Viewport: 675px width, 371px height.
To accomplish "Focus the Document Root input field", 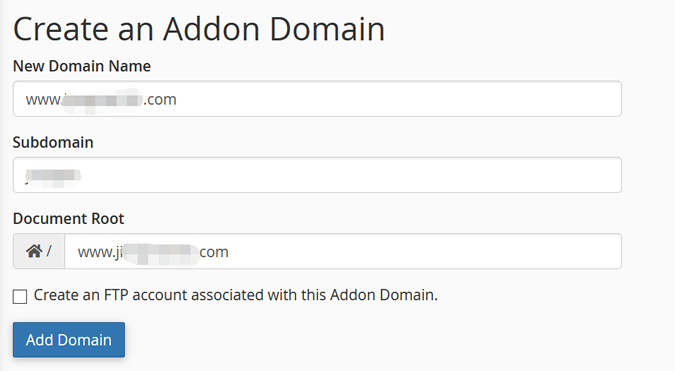I will click(343, 251).
